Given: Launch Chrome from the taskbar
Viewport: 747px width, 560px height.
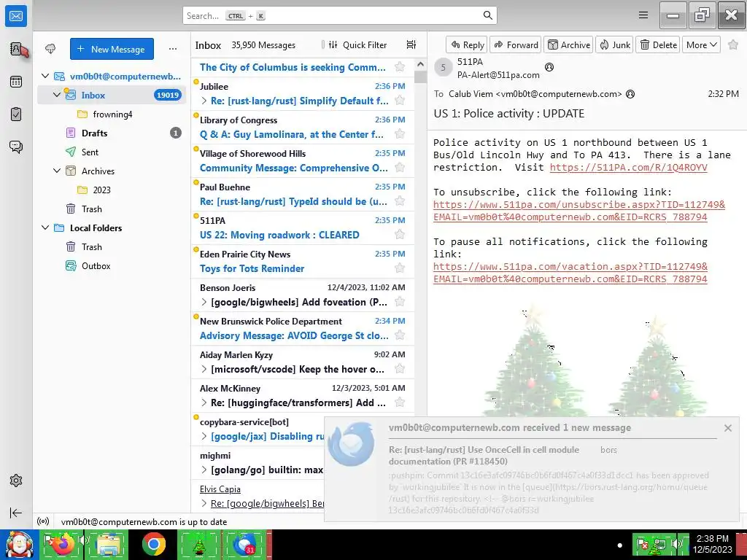Looking at the screenshot, I should tap(153, 544).
